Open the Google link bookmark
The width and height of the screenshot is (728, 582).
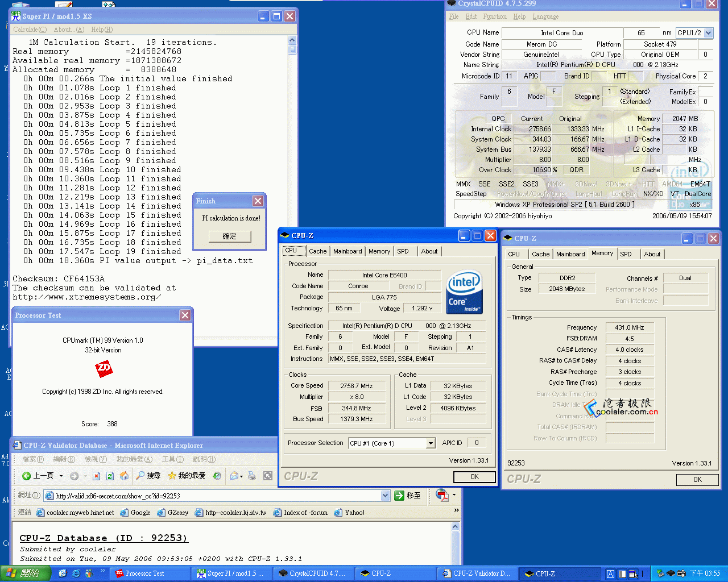(135, 513)
